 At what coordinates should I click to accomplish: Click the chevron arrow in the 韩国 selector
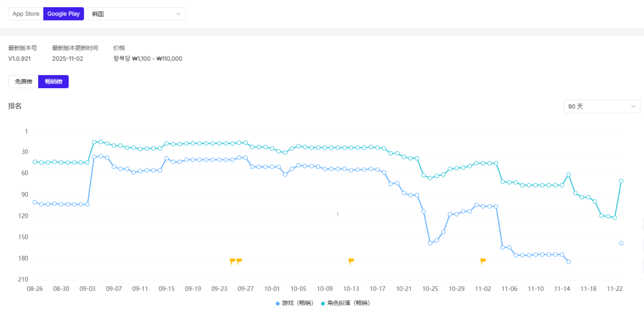tap(178, 14)
